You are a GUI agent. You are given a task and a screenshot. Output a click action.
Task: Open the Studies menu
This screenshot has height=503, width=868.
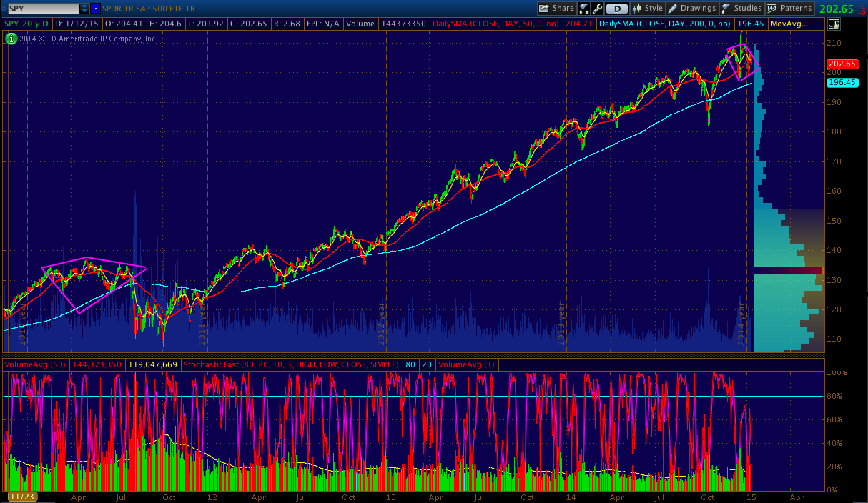[741, 9]
